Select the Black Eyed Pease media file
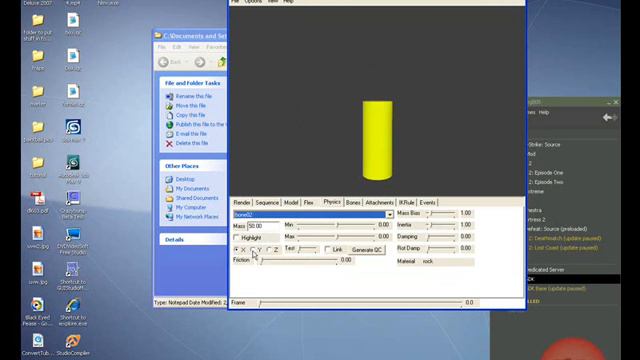 (x=38, y=312)
